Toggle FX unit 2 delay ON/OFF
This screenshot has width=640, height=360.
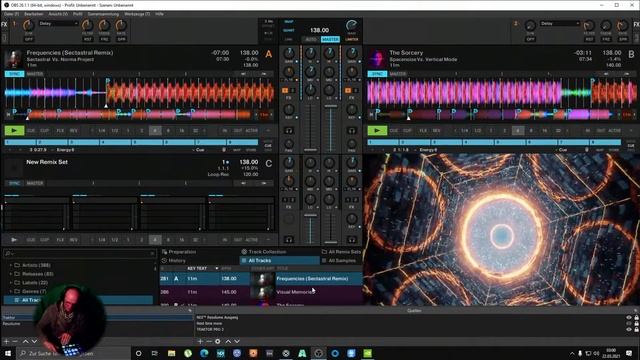(x=530, y=39)
